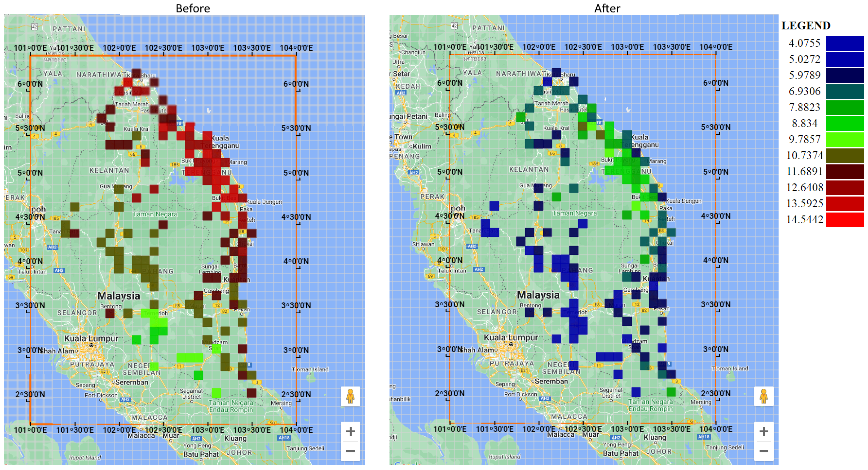Click AH18 highway shield on After map
The image size is (868, 470).
[x=704, y=437]
